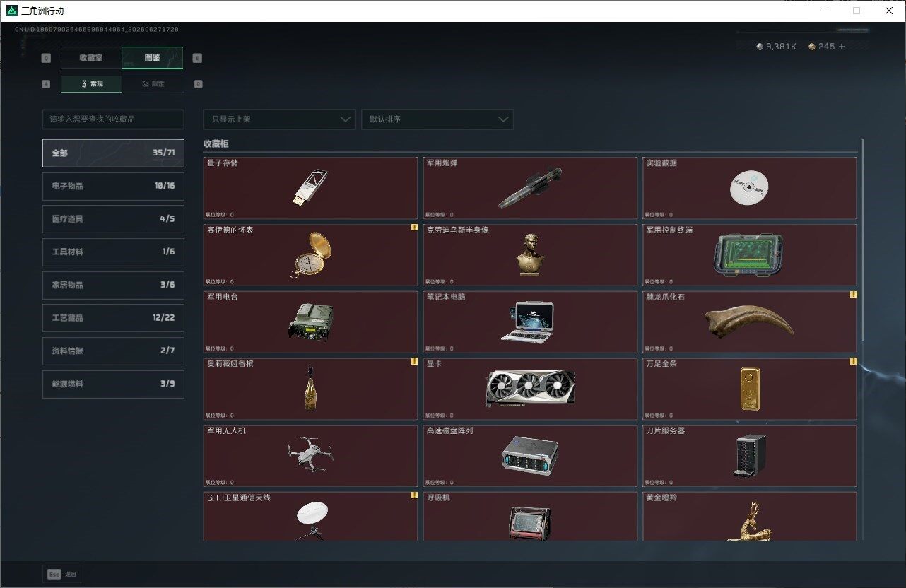Select the 限定 sub-tab
This screenshot has height=588, width=906.
coord(153,84)
